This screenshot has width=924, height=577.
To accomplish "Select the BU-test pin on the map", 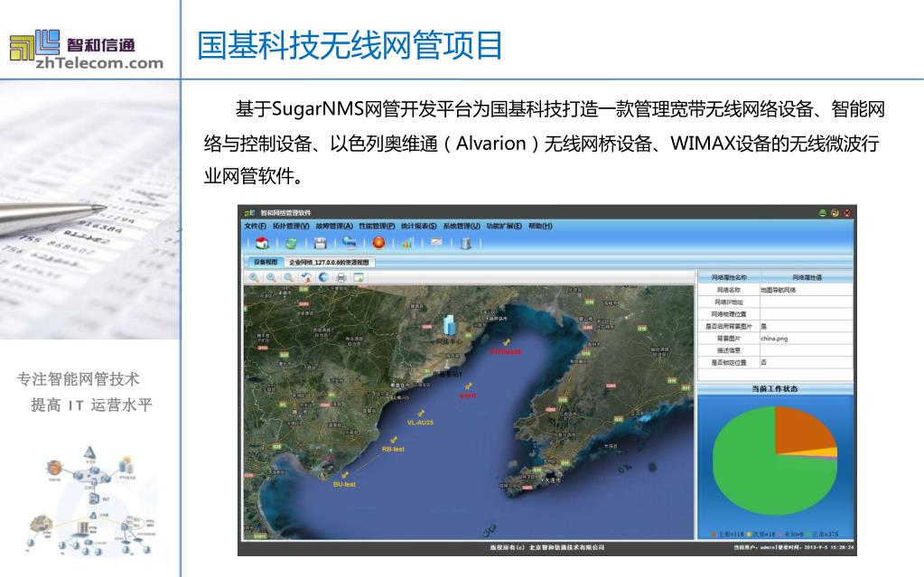I will (345, 475).
